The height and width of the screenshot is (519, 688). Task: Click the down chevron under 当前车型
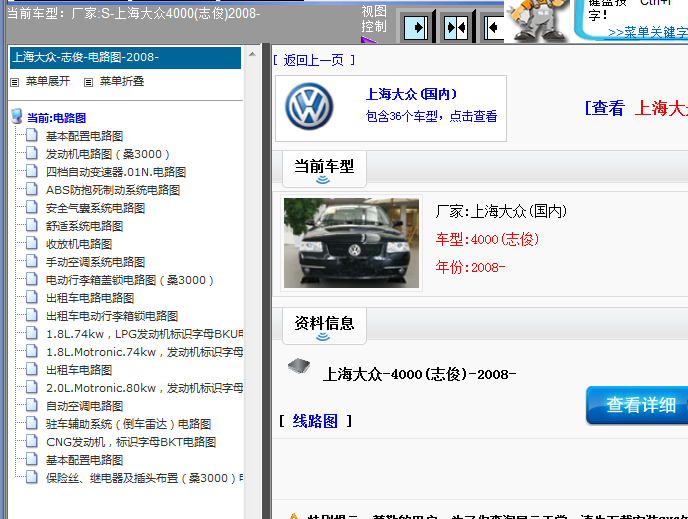(x=323, y=179)
